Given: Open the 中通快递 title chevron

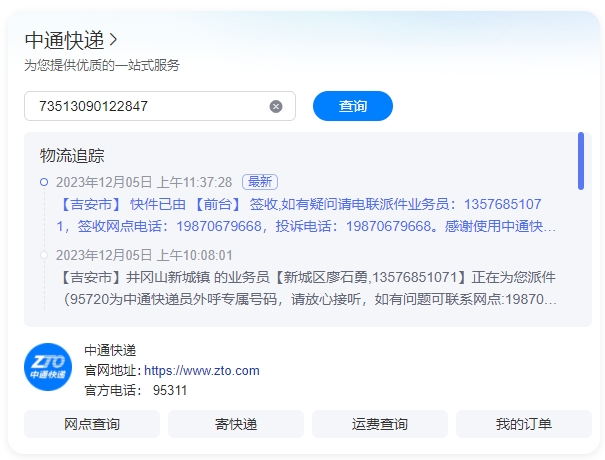Looking at the screenshot, I should (113, 40).
